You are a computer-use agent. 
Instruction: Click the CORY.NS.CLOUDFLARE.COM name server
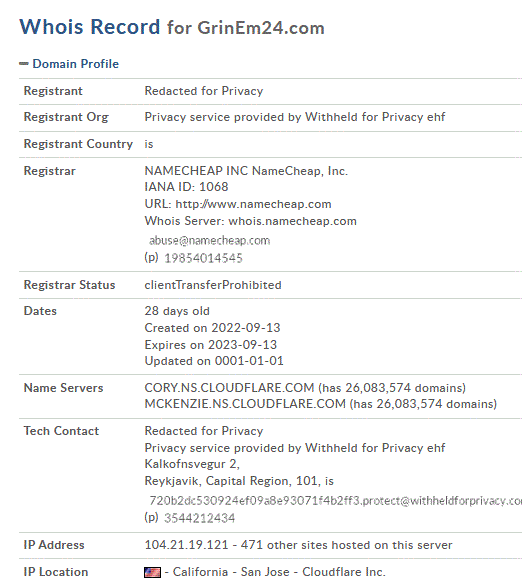(x=229, y=388)
